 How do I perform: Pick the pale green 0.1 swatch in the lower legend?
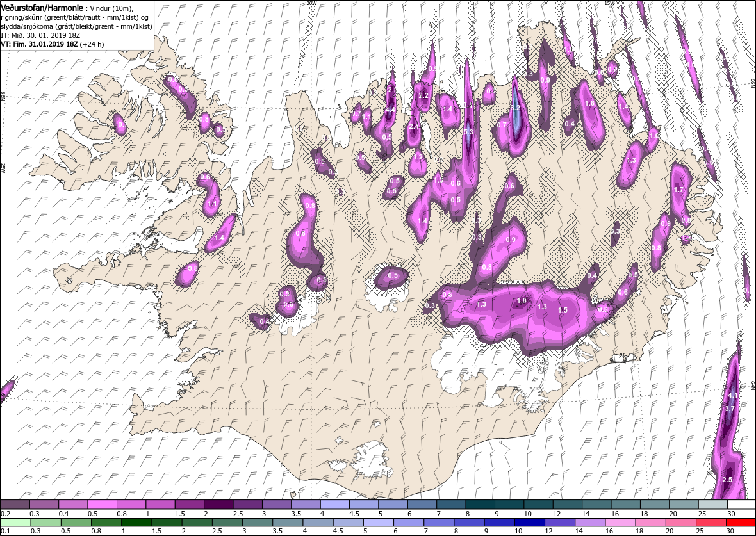[x=16, y=523]
